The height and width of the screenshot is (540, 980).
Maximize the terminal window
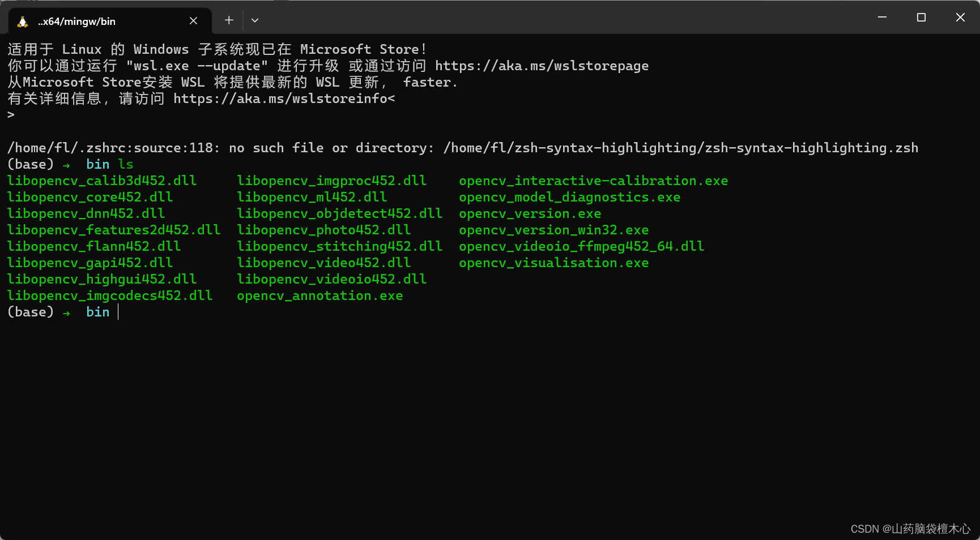tap(921, 18)
